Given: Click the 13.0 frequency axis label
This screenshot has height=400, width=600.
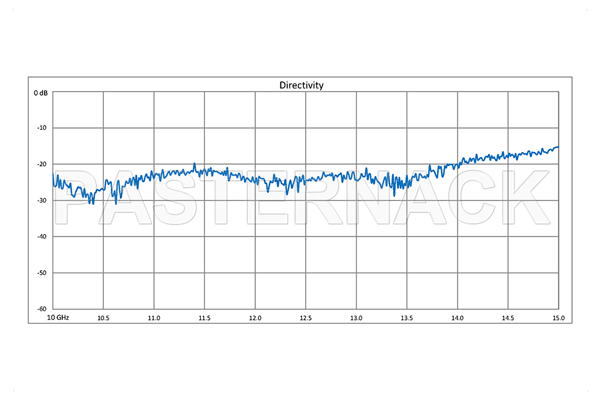Looking at the screenshot, I should coord(356,318).
